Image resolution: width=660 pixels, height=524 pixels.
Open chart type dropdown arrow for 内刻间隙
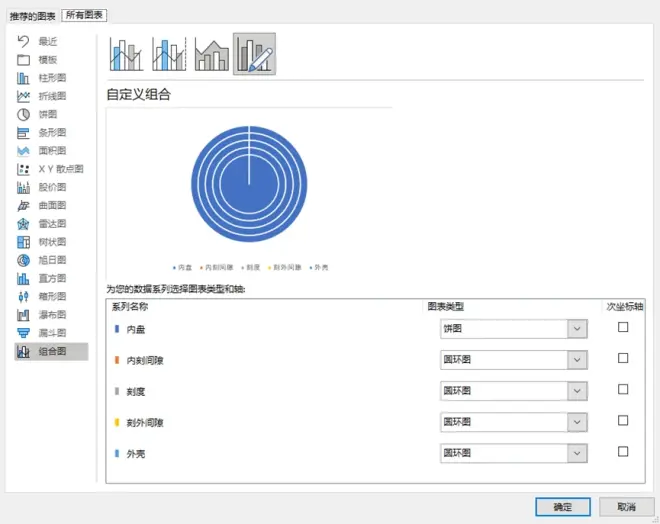(577, 360)
